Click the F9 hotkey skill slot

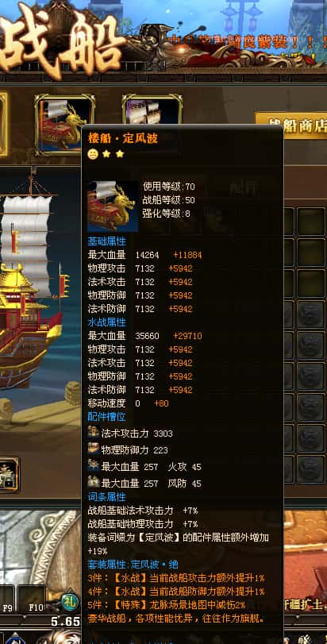pos(7,600)
